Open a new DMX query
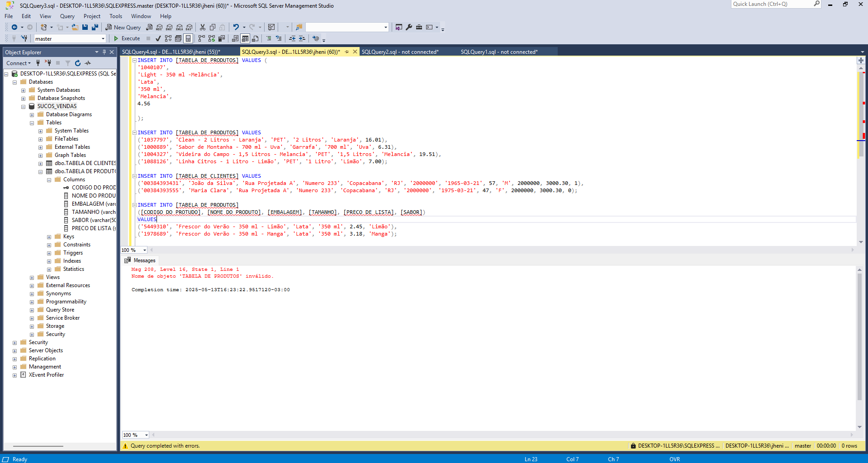The height and width of the screenshot is (463, 868). [x=169, y=27]
